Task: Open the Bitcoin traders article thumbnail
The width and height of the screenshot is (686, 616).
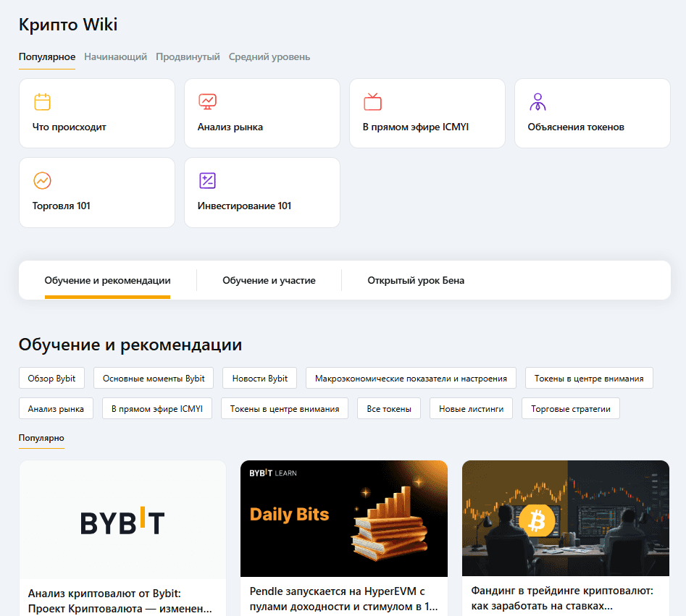Action: point(566,518)
